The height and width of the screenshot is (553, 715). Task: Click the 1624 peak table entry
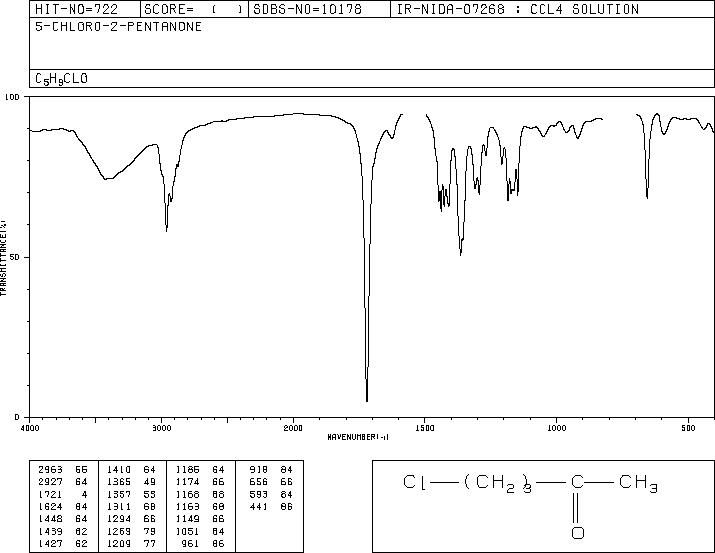[62, 507]
